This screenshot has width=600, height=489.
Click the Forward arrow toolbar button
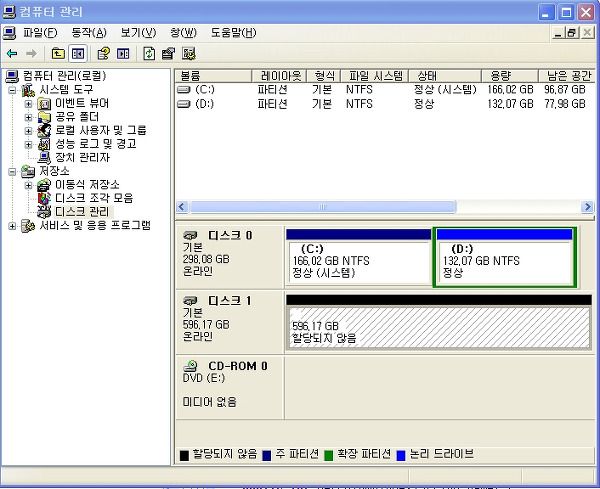click(31, 54)
